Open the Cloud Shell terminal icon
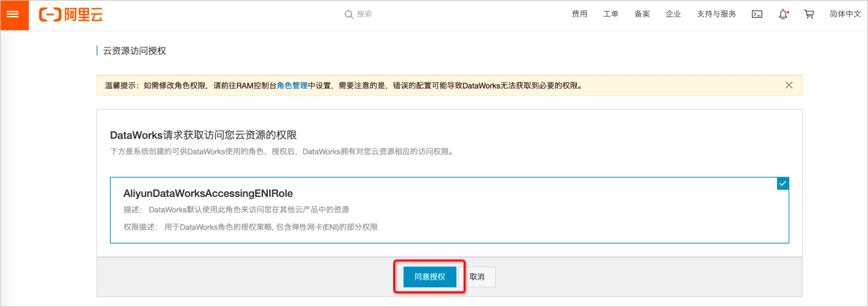 [x=757, y=14]
